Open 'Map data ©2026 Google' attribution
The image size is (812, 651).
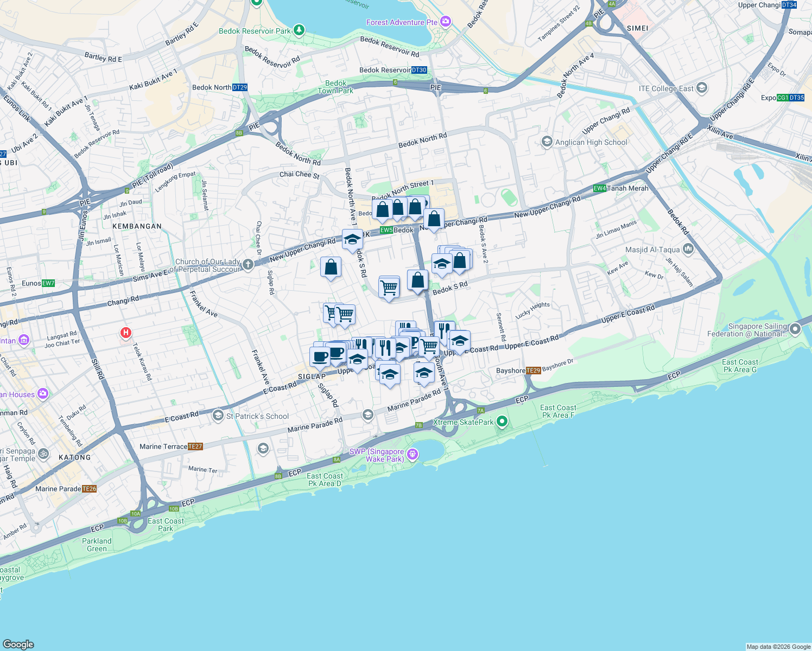click(x=778, y=647)
